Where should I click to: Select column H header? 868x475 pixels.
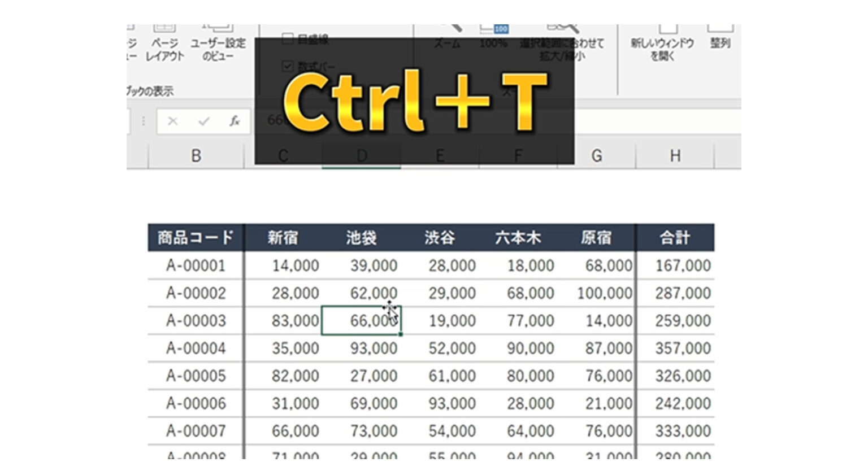tap(675, 156)
